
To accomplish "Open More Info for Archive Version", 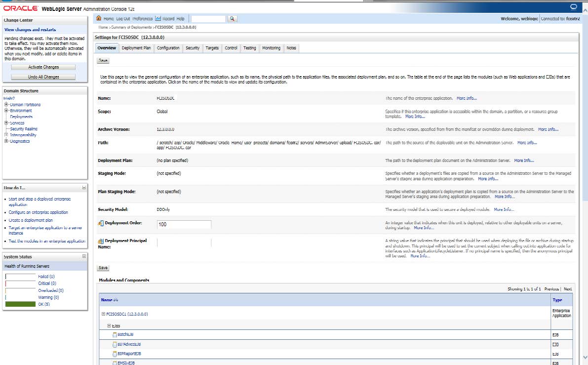I will pos(548,129).
